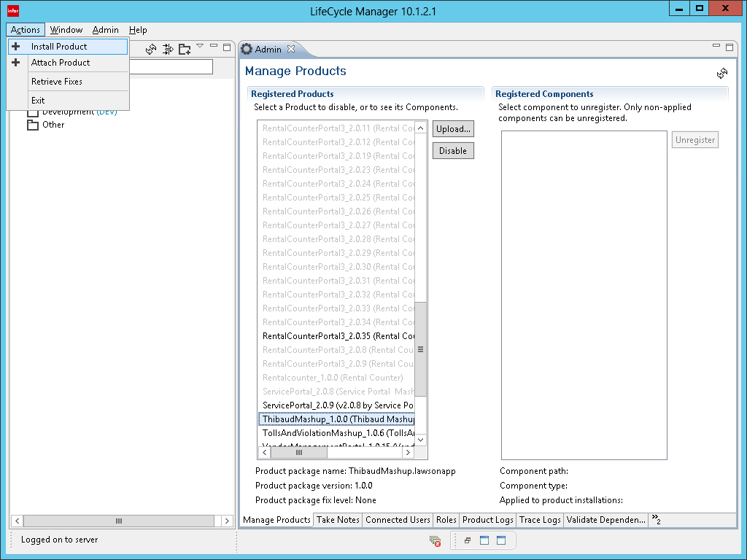Screen dimensions: 747x560
Task: Click the stacked windows error icon in status bar
Action: click(435, 540)
